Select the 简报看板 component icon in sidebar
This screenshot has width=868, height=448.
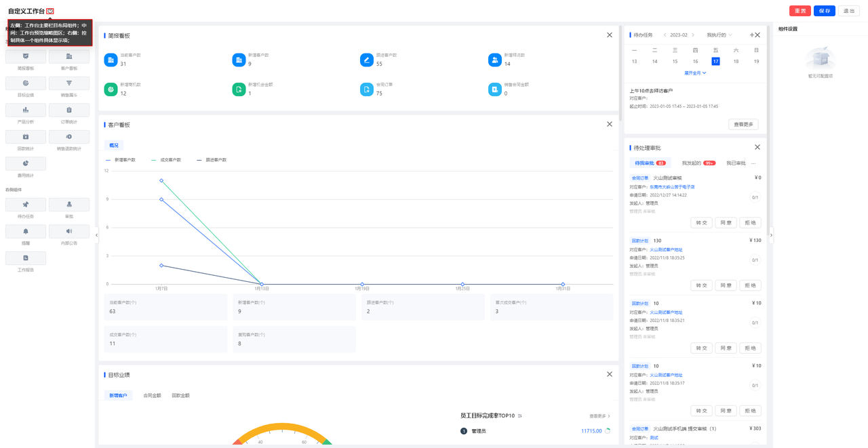click(26, 57)
